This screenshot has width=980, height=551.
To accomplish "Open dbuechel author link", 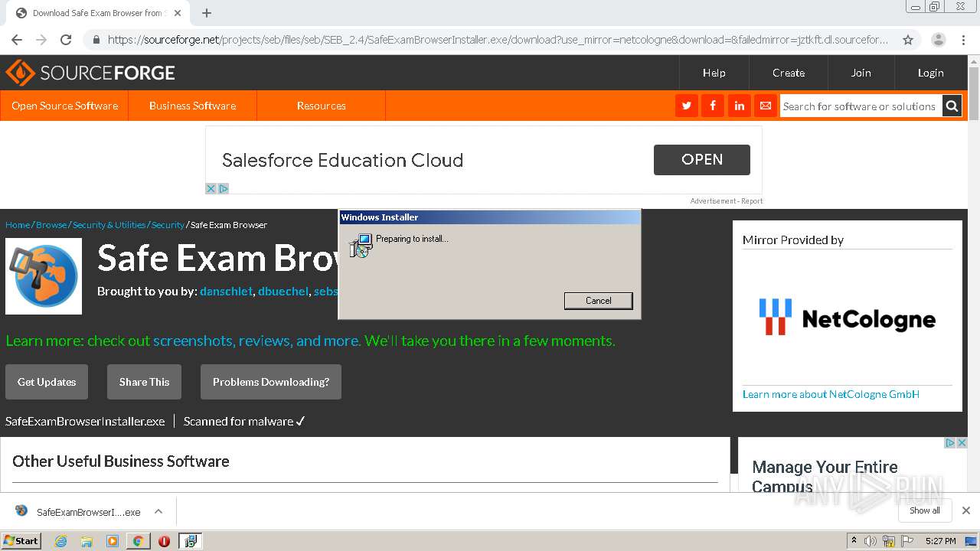I will coord(283,292).
